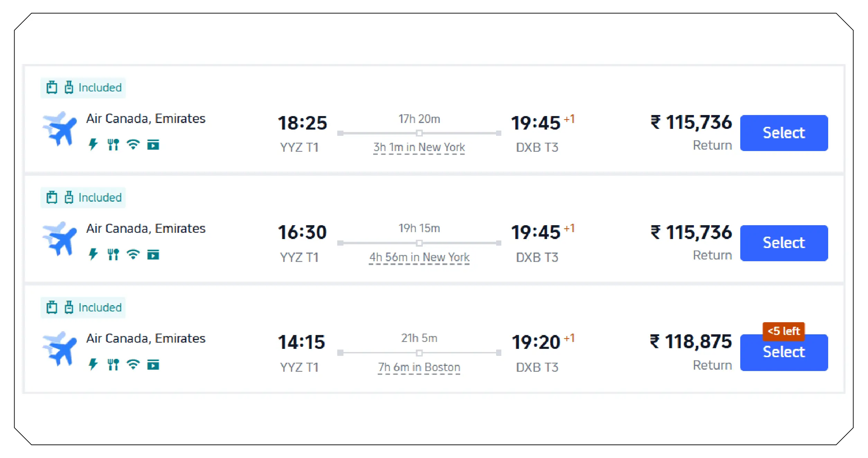Screen dimensions: 868x458
Task: Click the carry-on baggage icon on first flight
Action: pyautogui.click(x=53, y=87)
